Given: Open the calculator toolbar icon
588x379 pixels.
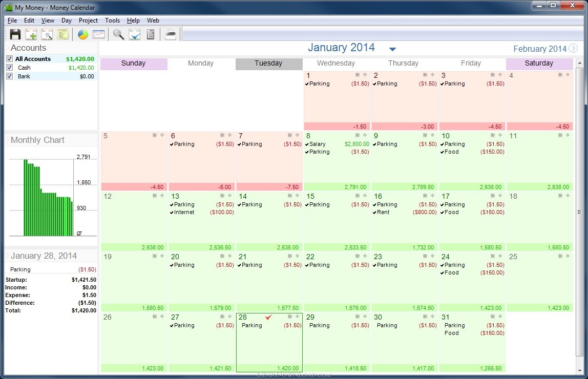Looking at the screenshot, I should [151, 34].
